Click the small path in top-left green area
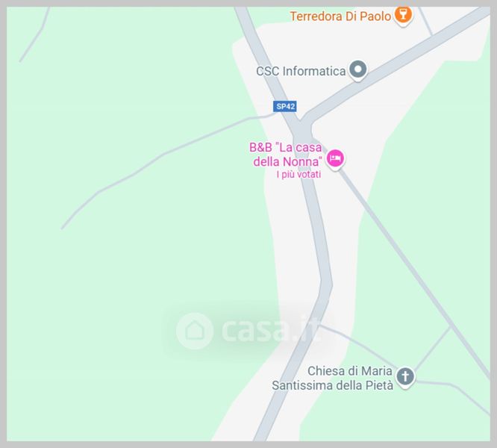Screen dimensions: 497x448 pos(37,35)
